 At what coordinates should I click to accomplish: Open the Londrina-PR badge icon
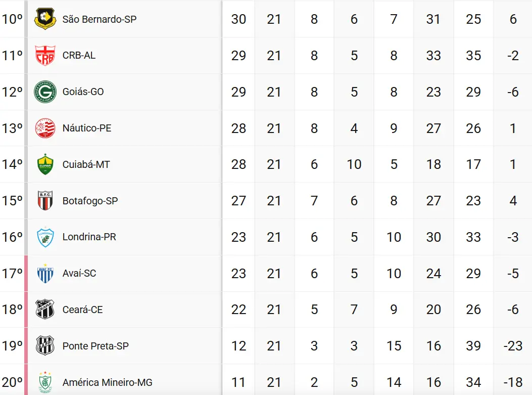pyautogui.click(x=45, y=237)
